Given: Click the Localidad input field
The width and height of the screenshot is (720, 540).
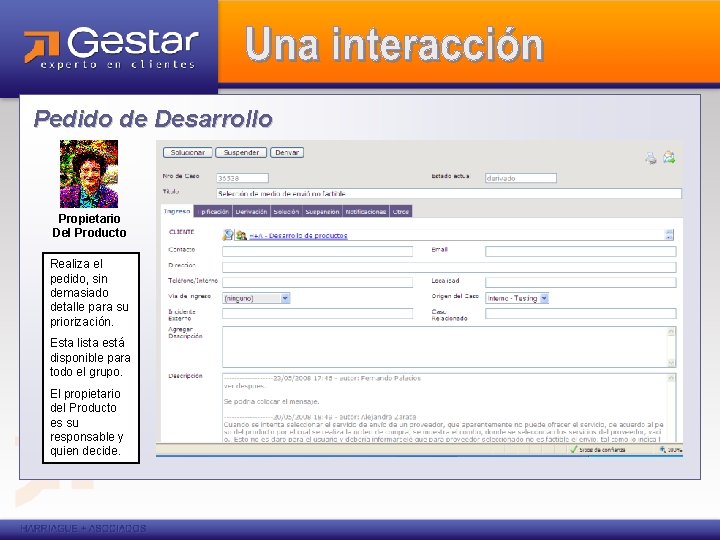Looking at the screenshot, I should coord(580,282).
